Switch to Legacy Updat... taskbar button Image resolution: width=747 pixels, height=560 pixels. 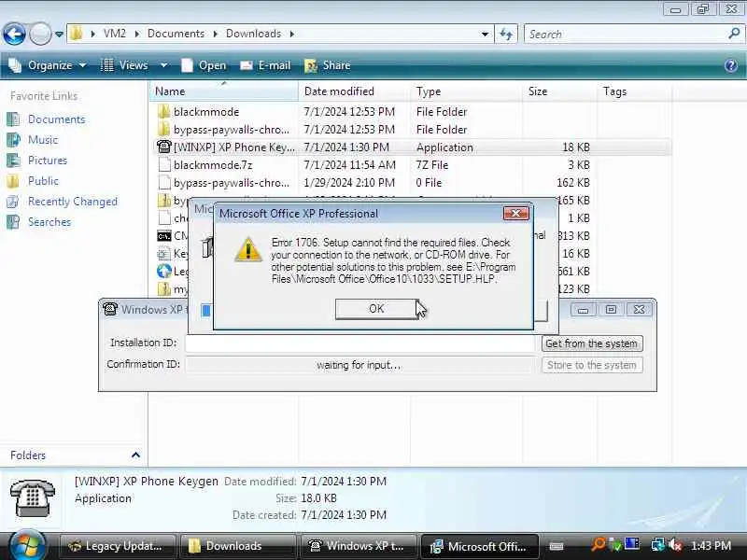pyautogui.click(x=117, y=546)
